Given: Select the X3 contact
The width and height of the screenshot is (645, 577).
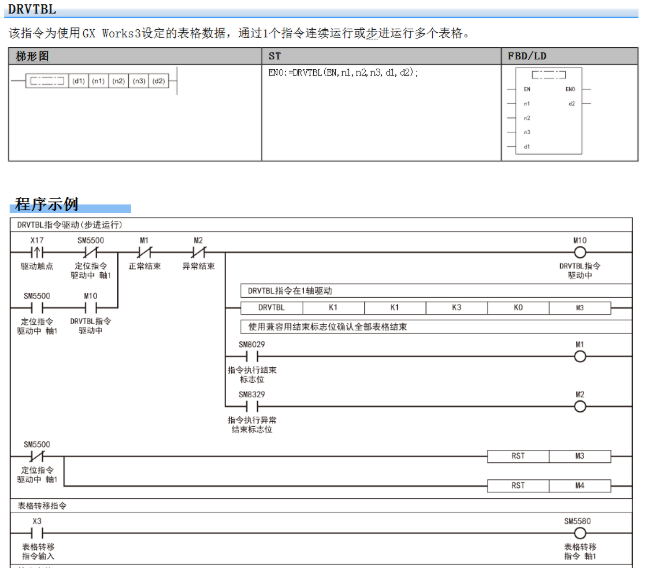Looking at the screenshot, I should pyautogui.click(x=37, y=533).
